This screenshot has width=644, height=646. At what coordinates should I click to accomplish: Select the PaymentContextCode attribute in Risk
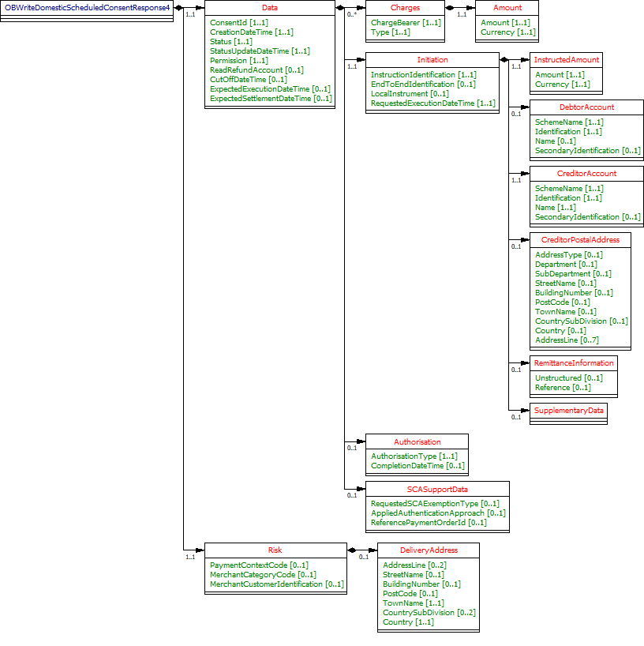tap(258, 565)
